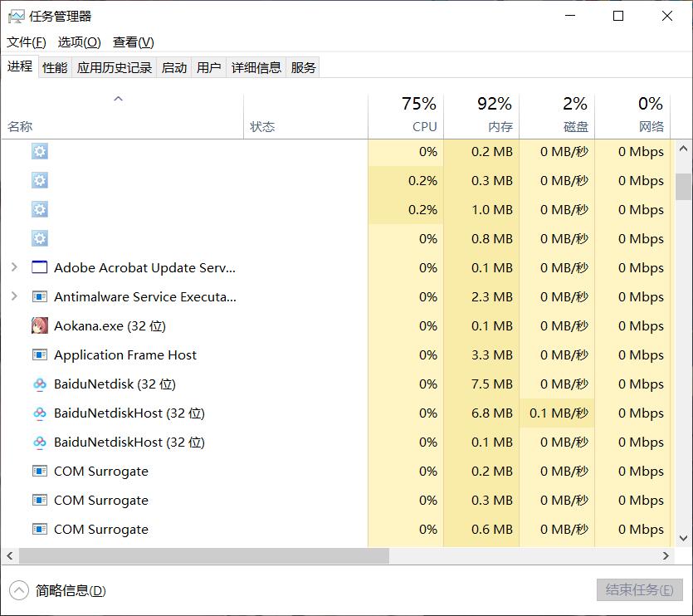The width and height of the screenshot is (693, 616).
Task: Sort by the 状态 column header
Action: coord(305,116)
